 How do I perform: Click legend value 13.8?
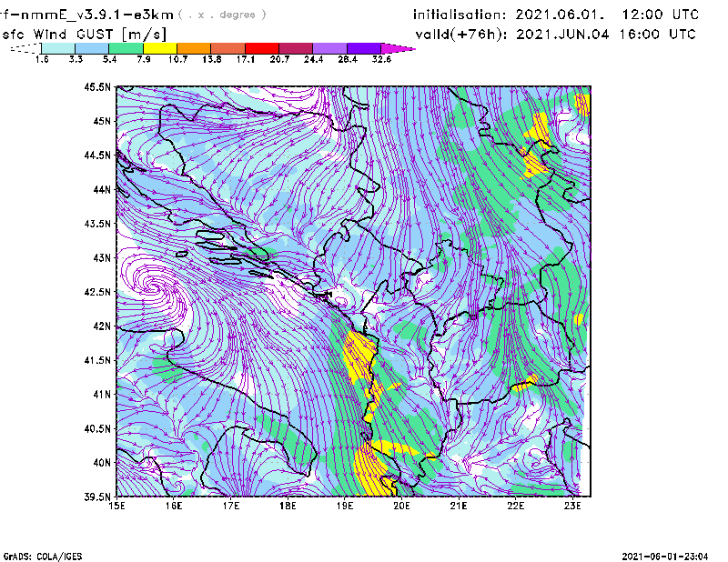point(212,59)
